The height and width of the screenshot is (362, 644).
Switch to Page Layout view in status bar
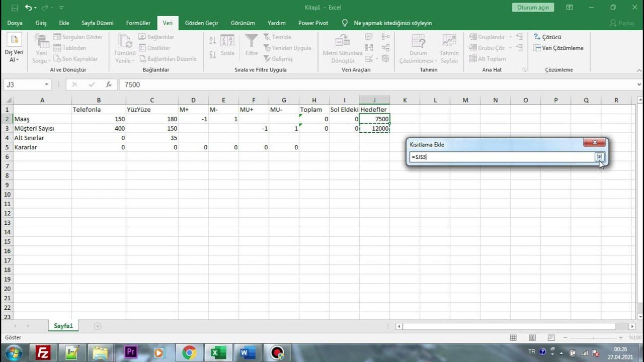coord(532,337)
